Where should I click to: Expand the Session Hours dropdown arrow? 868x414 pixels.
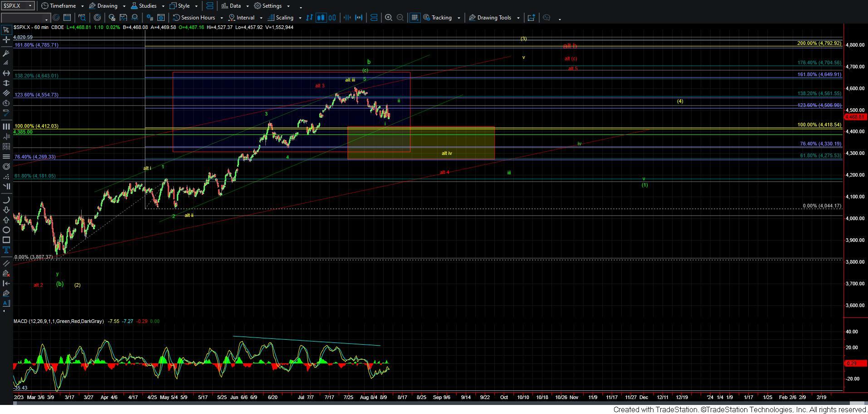point(221,18)
